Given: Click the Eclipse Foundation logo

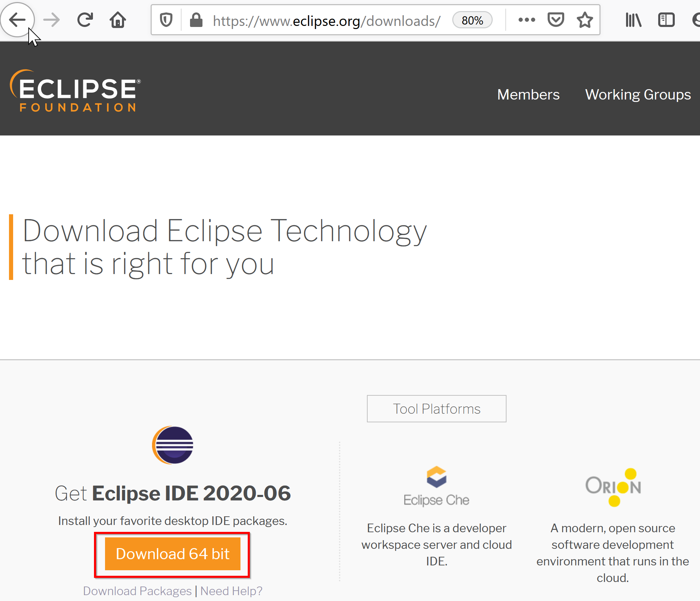Looking at the screenshot, I should click(x=76, y=91).
